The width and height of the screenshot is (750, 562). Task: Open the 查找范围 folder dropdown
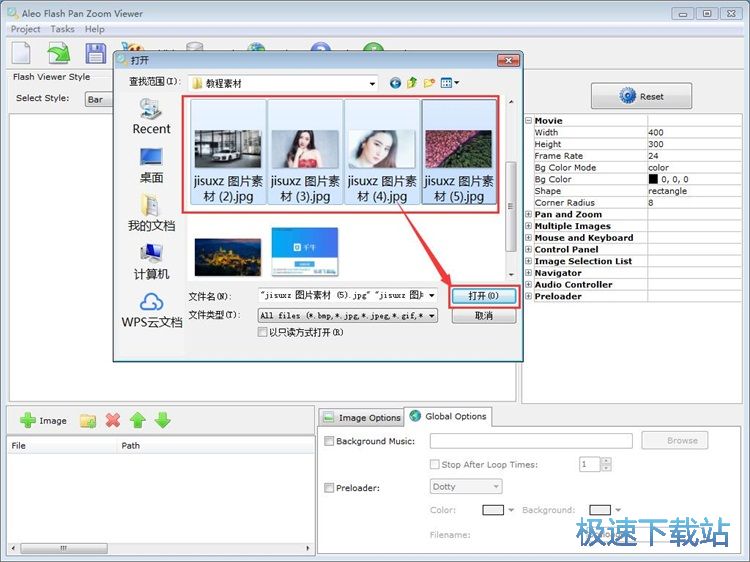[x=372, y=83]
